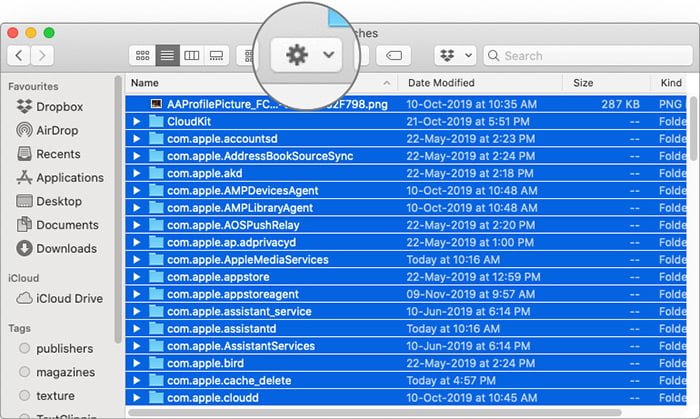
Task: Switch to icon view in toolbar
Action: [142, 56]
